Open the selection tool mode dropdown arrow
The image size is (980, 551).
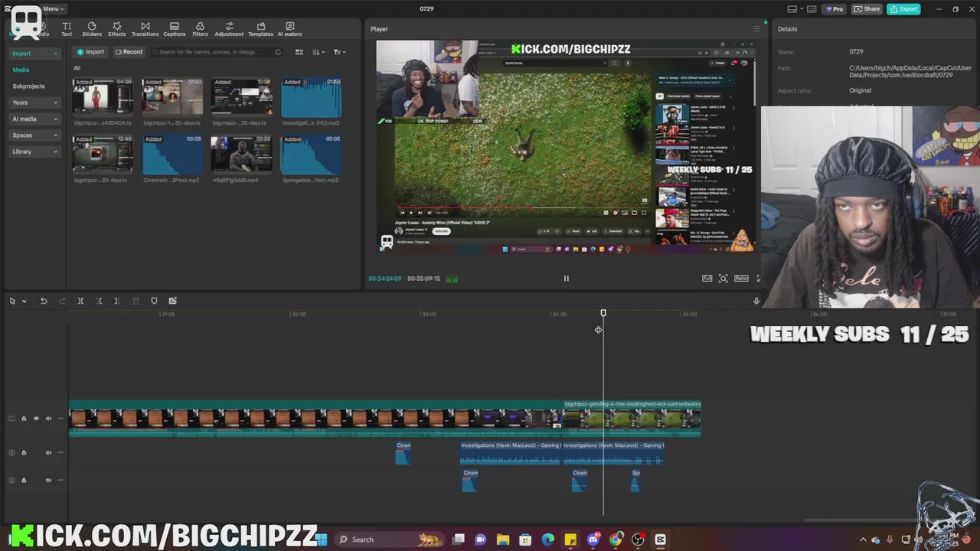tap(24, 301)
